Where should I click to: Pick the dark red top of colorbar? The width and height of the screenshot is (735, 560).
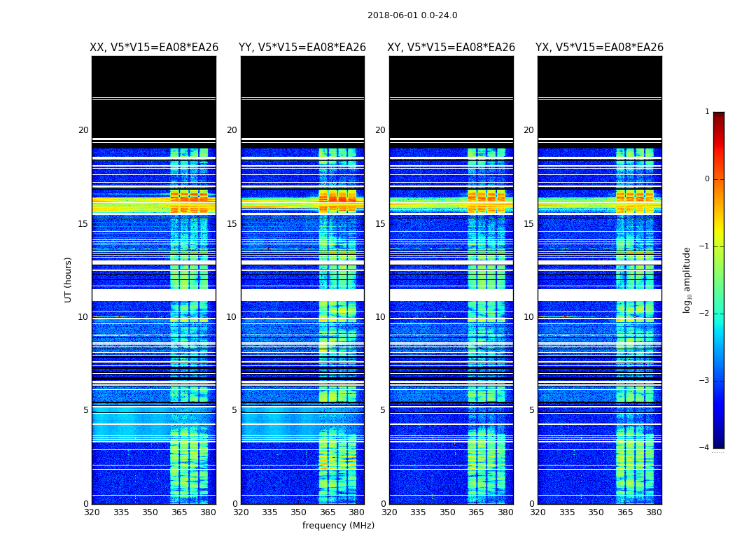[718, 115]
